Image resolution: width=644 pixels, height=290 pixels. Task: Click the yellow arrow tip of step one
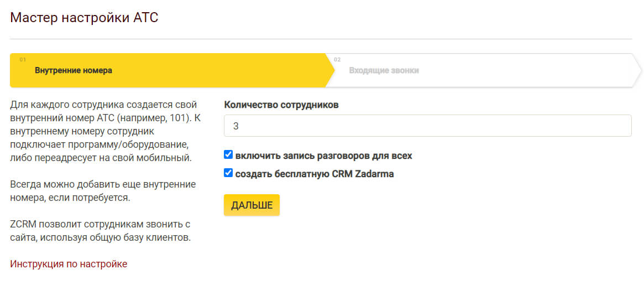pyautogui.click(x=329, y=70)
